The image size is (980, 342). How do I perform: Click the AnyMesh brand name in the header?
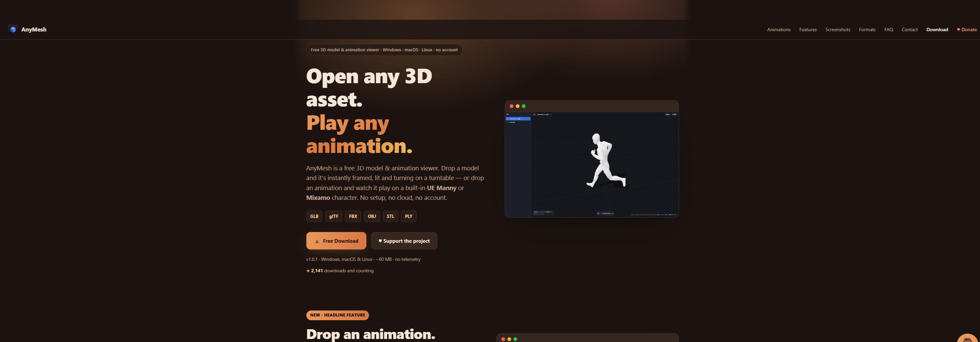(34, 29)
